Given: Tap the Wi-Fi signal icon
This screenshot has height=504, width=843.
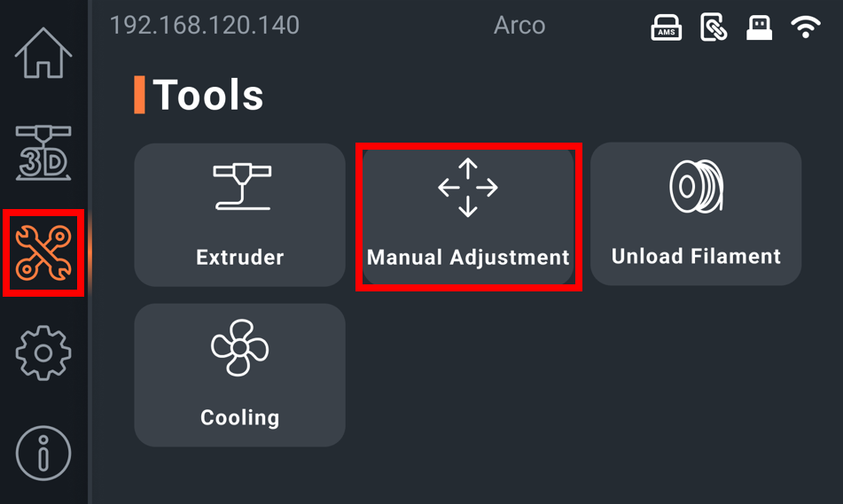Looking at the screenshot, I should 806,28.
